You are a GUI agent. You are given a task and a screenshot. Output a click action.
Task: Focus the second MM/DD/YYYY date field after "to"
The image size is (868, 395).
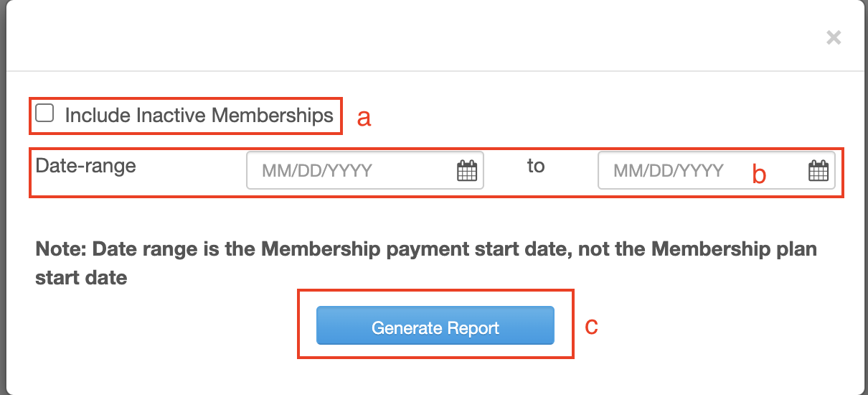click(x=717, y=170)
